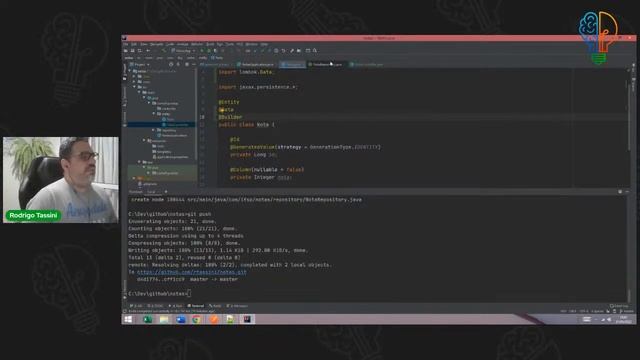The image size is (640, 360).
Task: Select the Local terminal session tab
Action: click(x=152, y=192)
